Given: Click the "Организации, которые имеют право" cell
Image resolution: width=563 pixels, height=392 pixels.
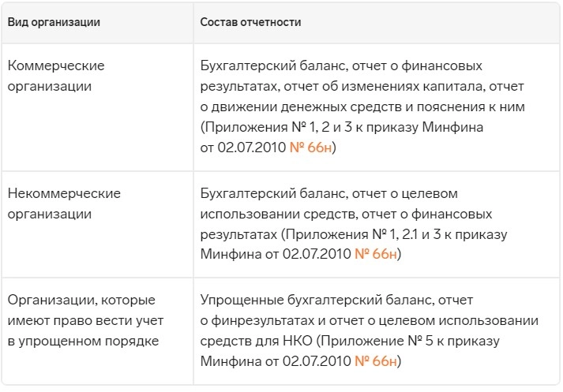Looking at the screenshot, I should pyautogui.click(x=81, y=321).
